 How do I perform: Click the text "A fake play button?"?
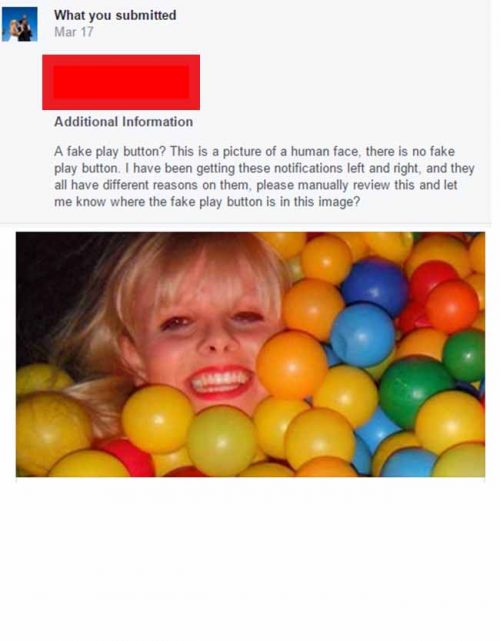click(110, 152)
